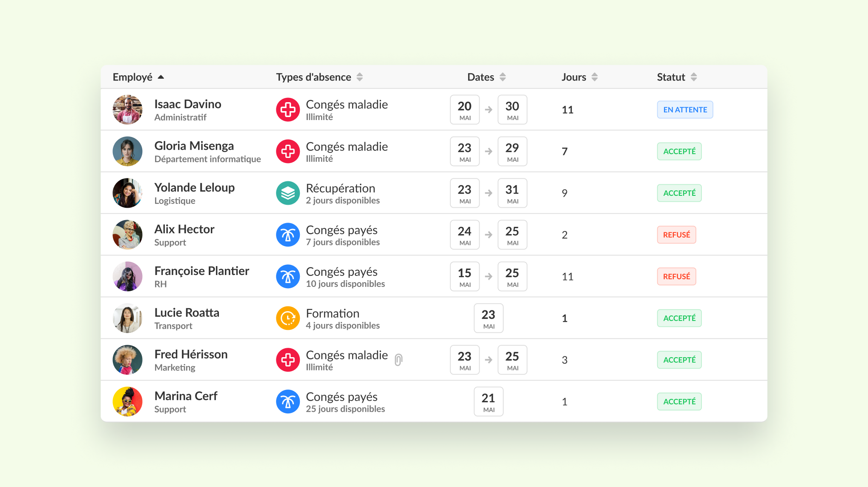This screenshot has width=868, height=487.
Task: Select Alix Hector's start date 24 MAI
Action: 465,235
